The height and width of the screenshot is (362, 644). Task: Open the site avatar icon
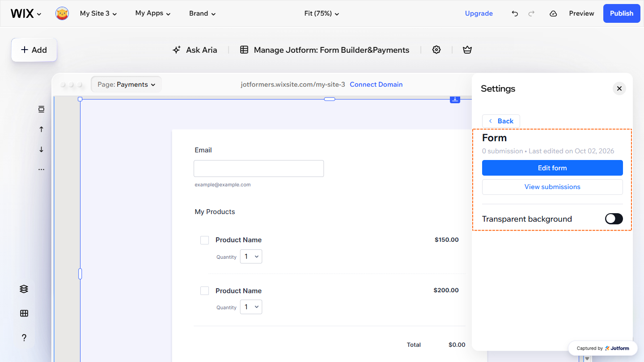click(62, 13)
